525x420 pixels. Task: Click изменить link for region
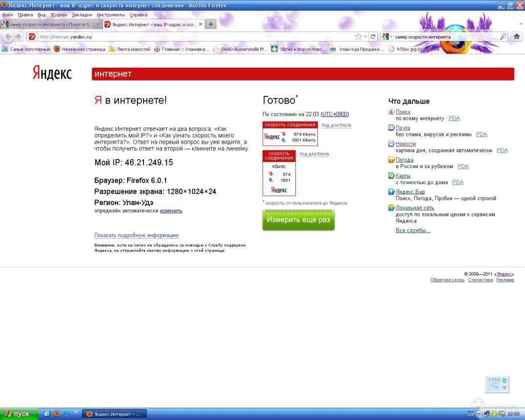[x=171, y=211]
